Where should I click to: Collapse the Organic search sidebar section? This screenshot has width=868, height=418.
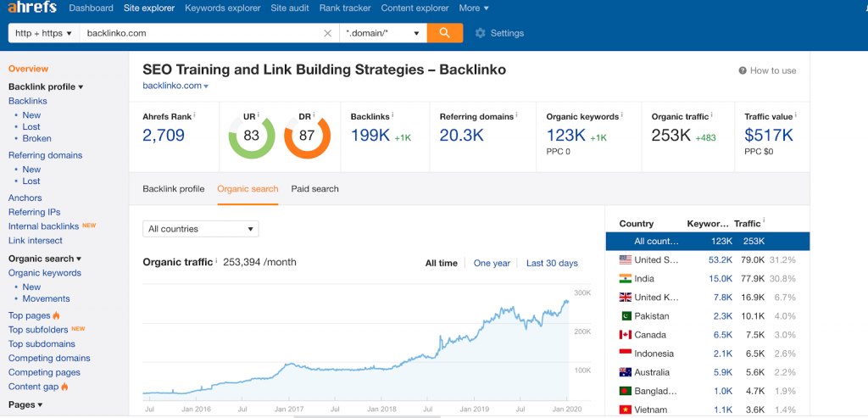[45, 259]
